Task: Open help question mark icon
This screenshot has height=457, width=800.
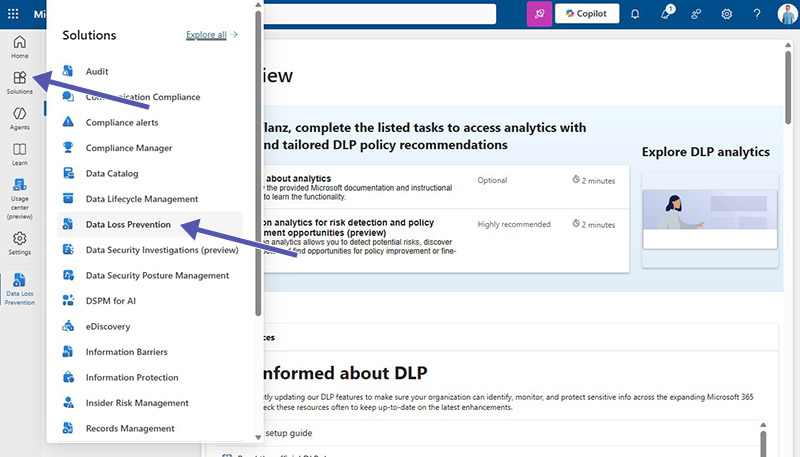Action: click(757, 14)
